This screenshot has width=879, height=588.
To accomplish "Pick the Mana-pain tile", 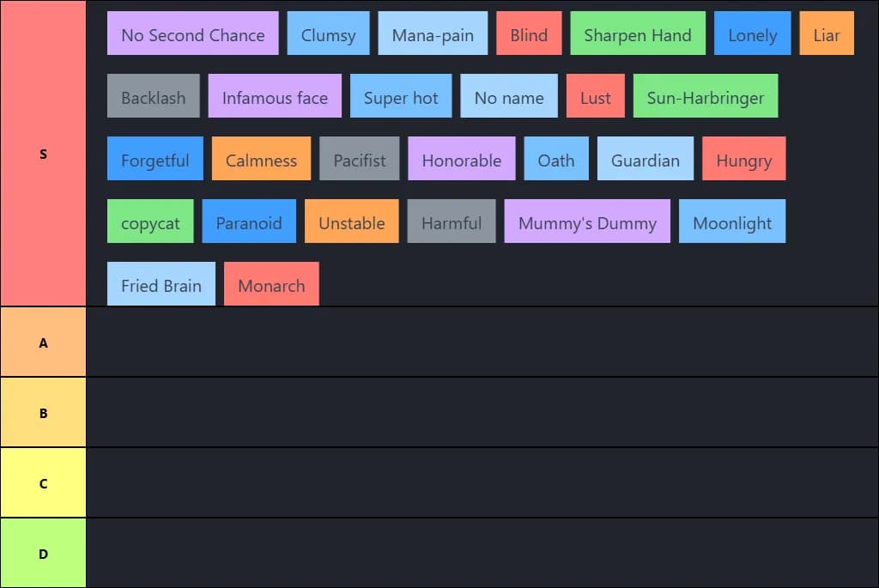I will (x=433, y=34).
